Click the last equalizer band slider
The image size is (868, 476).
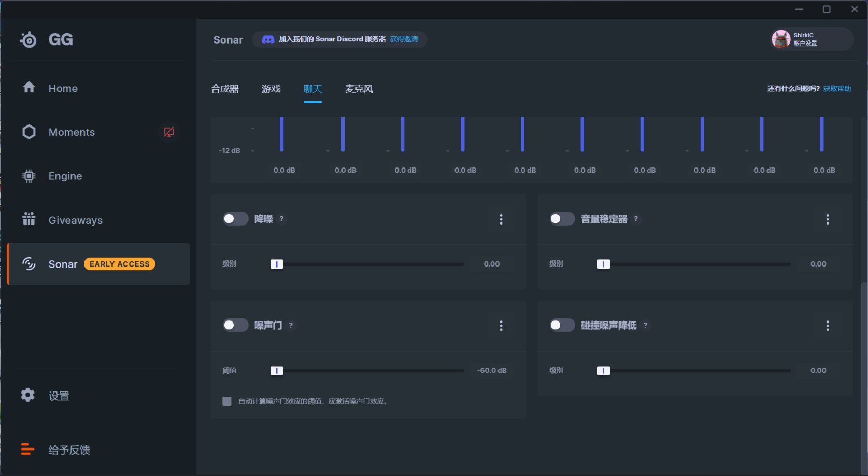[822, 134]
